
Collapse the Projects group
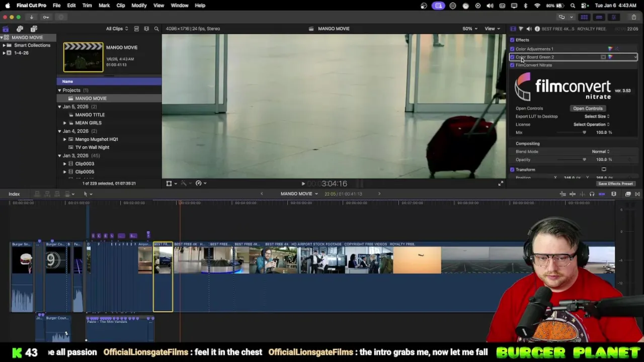click(59, 90)
